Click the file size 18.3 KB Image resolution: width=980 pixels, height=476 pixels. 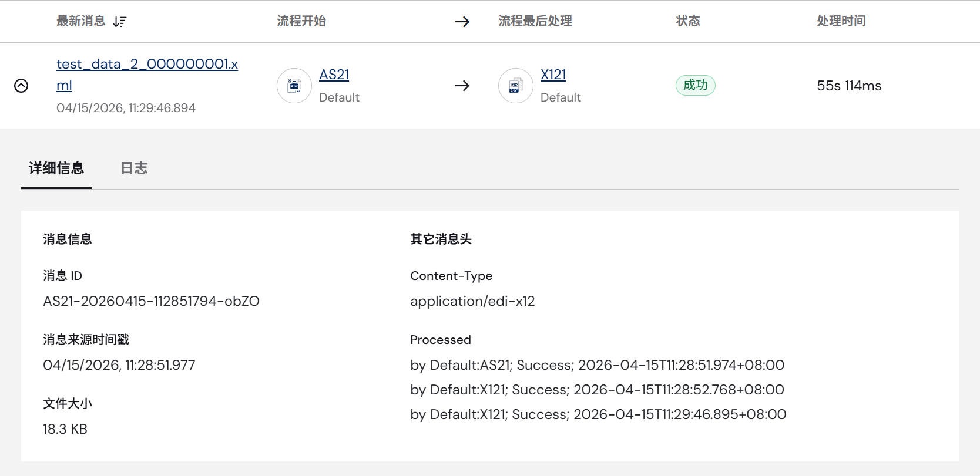tap(65, 429)
